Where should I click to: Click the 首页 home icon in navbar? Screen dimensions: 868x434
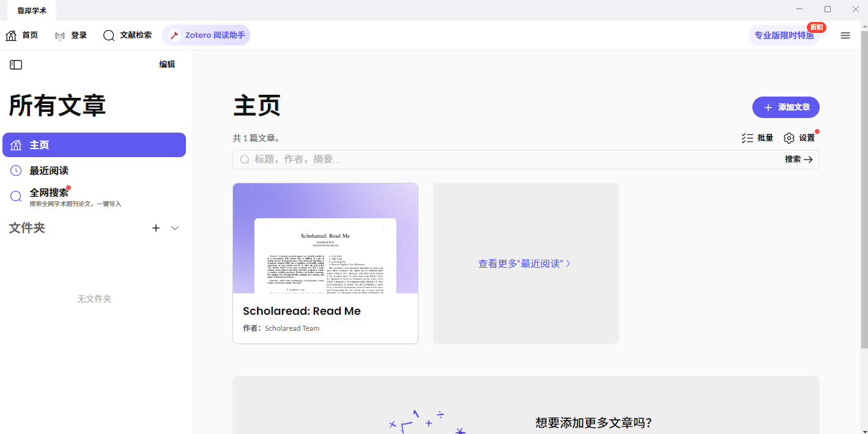tap(10, 35)
